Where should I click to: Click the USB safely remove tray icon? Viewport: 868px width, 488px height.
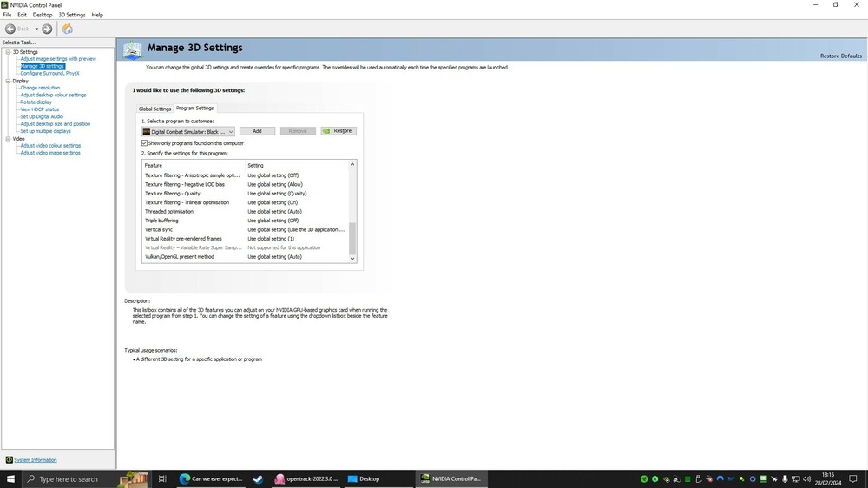698,479
